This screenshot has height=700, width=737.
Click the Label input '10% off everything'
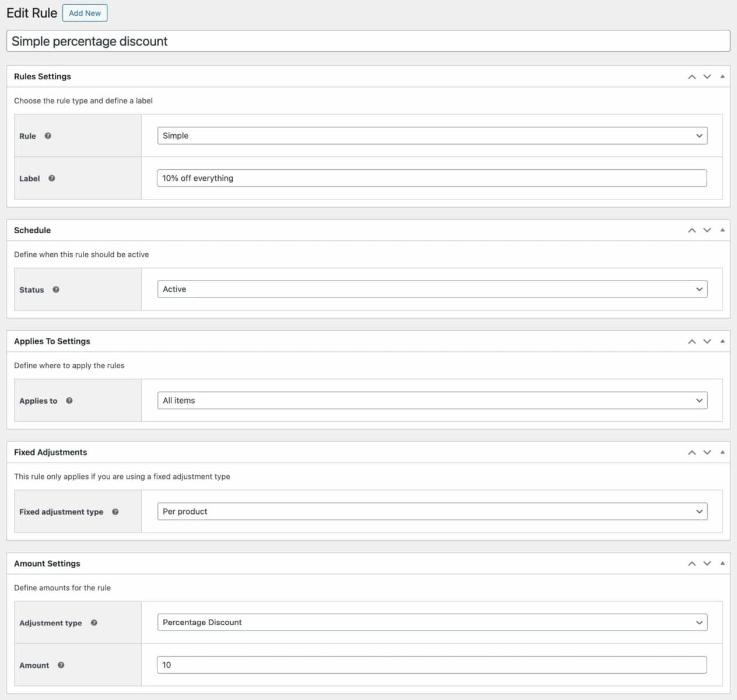432,178
